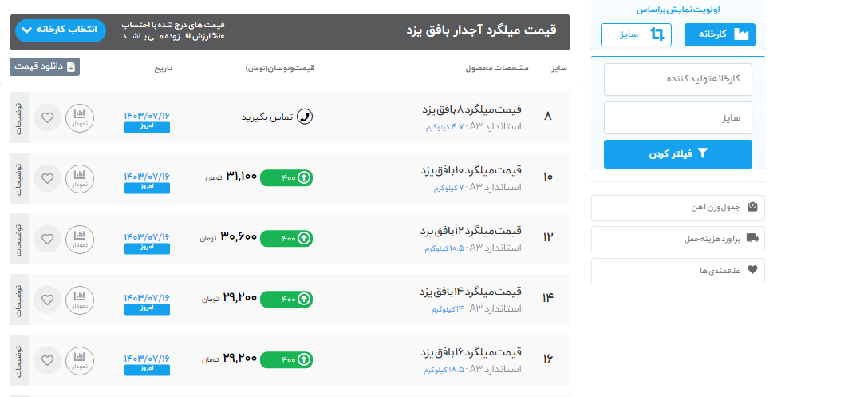The image size is (868, 397).
Task: Click the سایز filter input field
Action: [677, 118]
